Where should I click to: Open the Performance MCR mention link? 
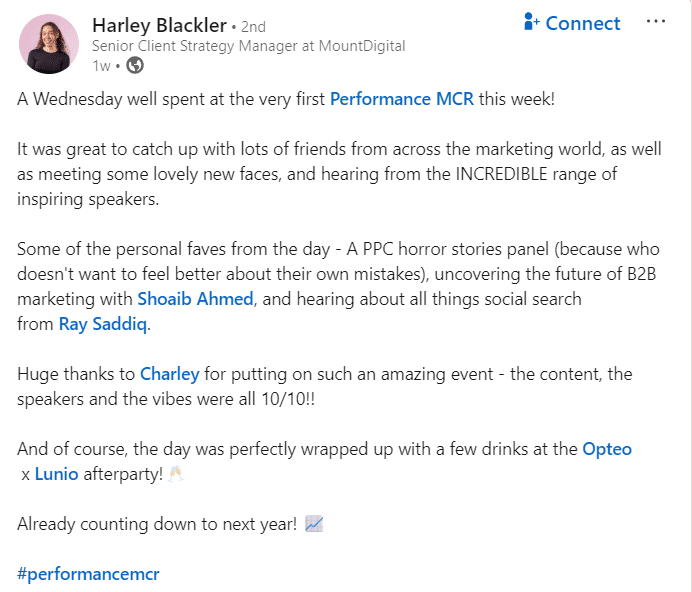[402, 99]
